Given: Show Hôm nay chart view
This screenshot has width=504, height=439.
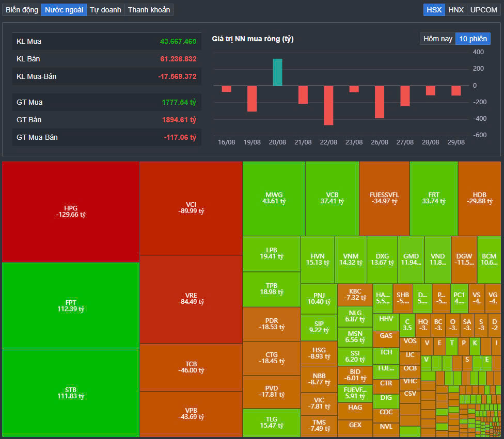Looking at the screenshot, I should point(438,39).
